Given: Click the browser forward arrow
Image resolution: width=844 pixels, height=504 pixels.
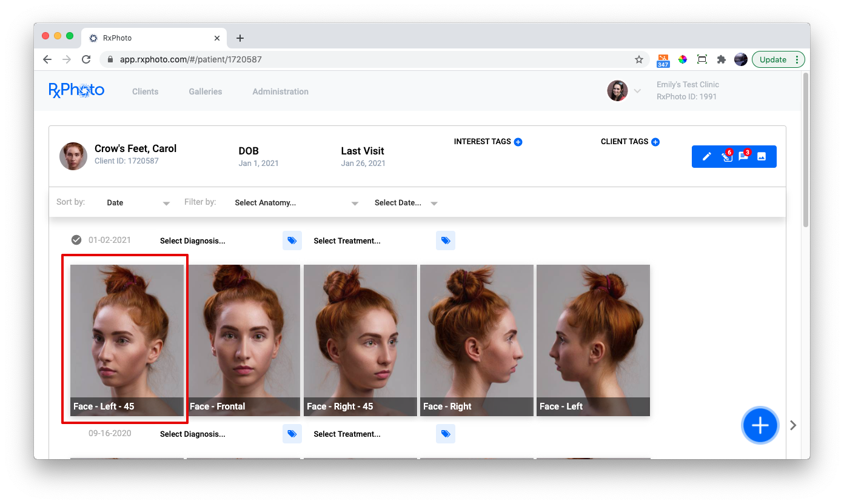Looking at the screenshot, I should click(x=67, y=59).
